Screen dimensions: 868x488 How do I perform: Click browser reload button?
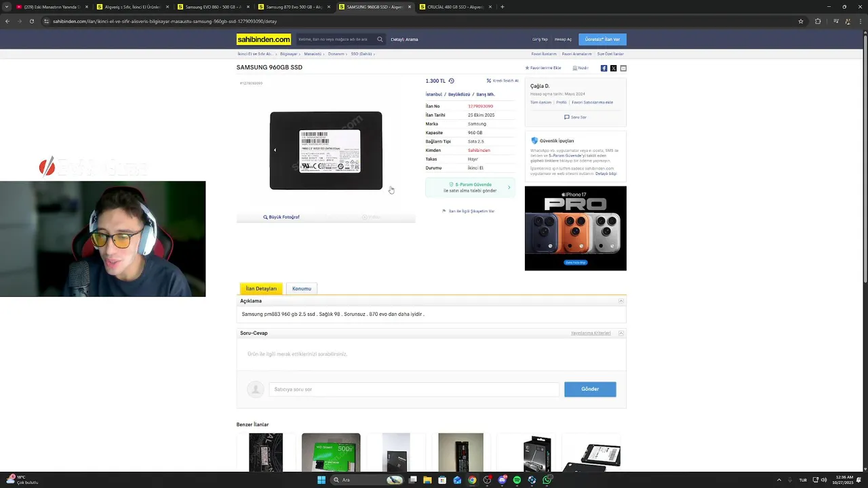click(31, 21)
